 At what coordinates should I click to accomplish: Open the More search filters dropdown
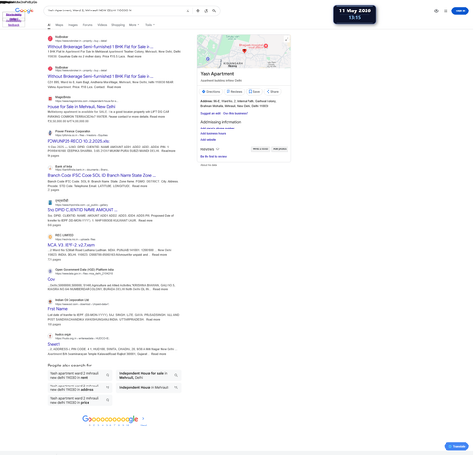135,25
